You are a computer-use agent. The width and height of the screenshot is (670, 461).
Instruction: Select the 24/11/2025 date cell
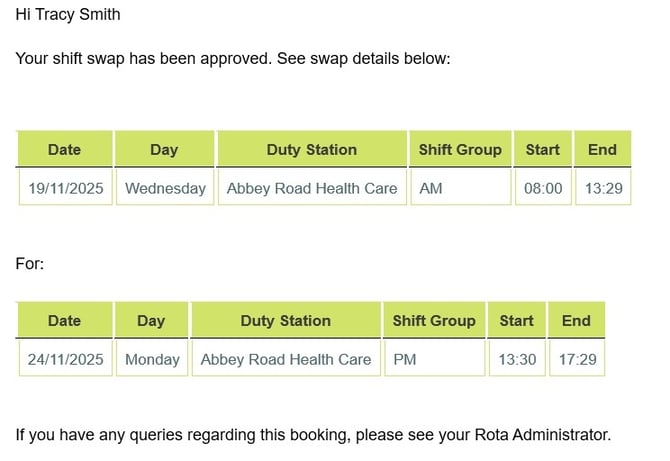point(66,359)
